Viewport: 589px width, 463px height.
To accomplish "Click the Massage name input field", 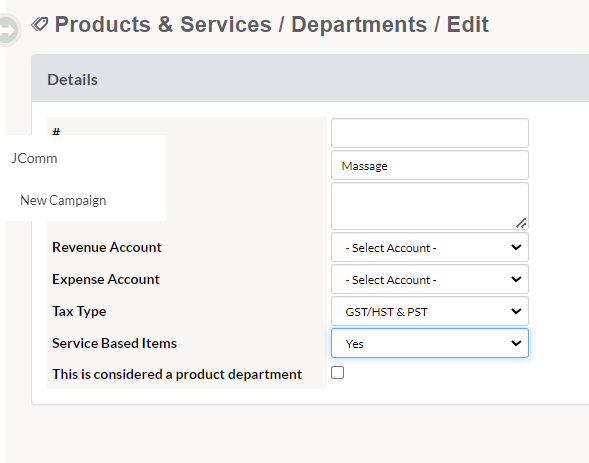I will point(430,165).
